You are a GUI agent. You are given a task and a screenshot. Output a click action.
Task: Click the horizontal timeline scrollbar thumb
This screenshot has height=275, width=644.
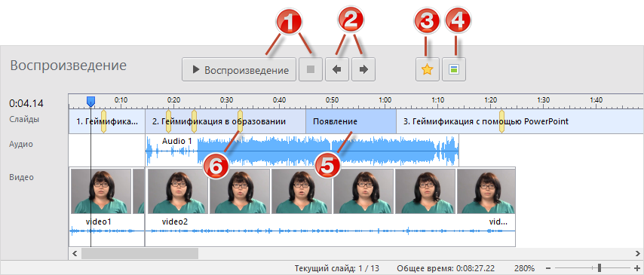[x=140, y=253]
